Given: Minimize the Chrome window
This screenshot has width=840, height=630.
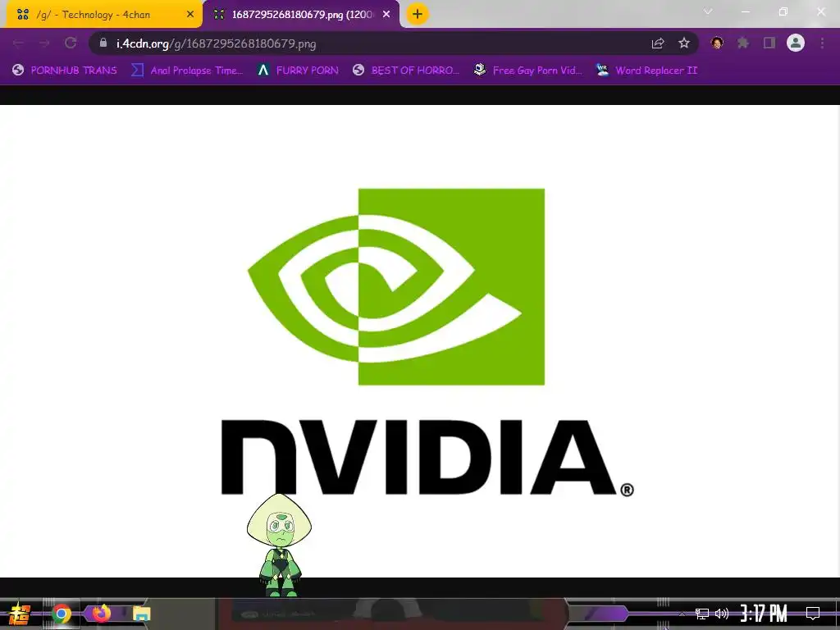Looking at the screenshot, I should 745,11.
